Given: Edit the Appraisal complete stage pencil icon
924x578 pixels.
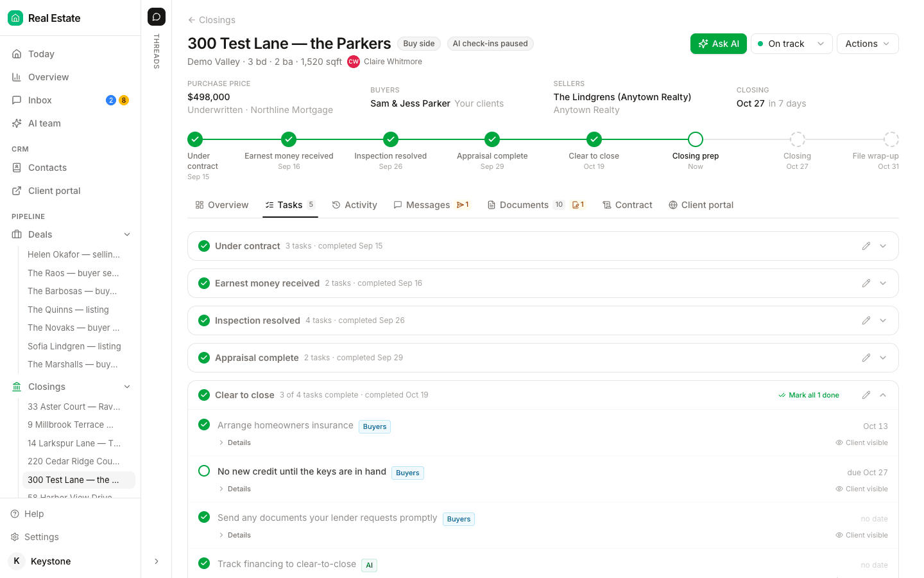Looking at the screenshot, I should 866,358.
